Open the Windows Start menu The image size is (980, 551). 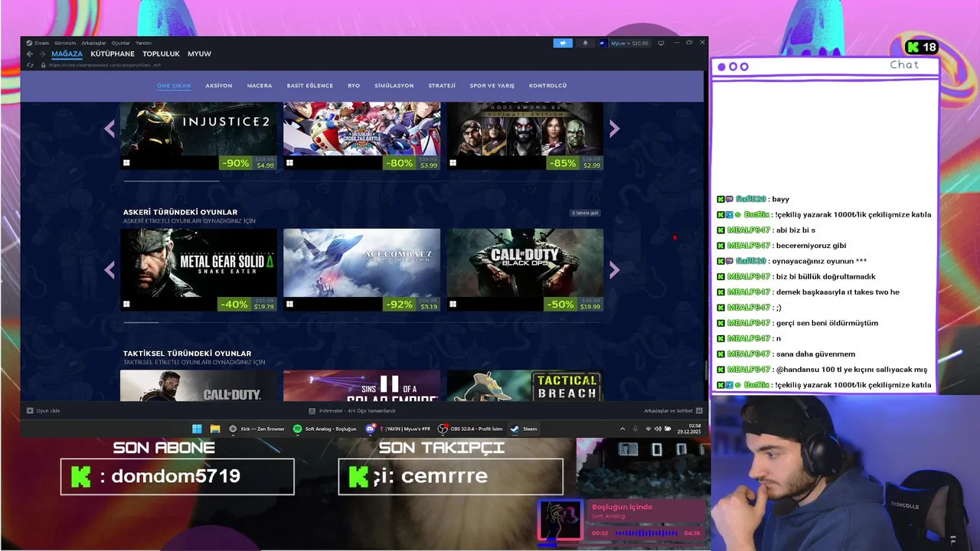[197, 429]
